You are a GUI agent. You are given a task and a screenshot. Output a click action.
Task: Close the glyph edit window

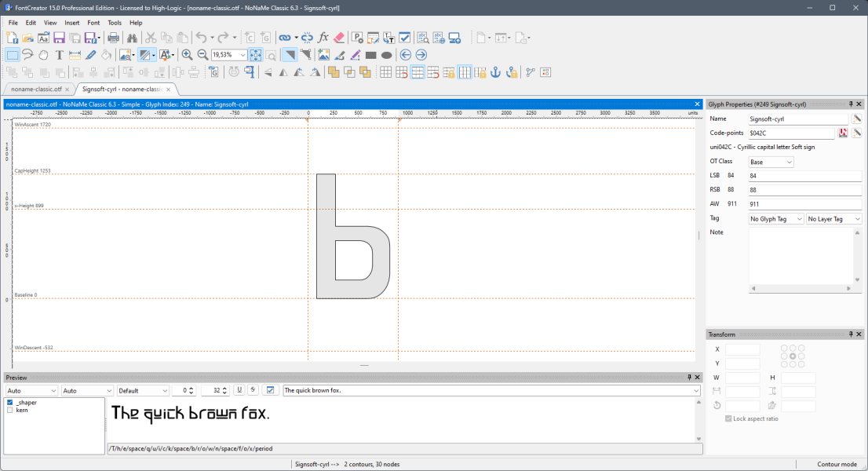click(x=698, y=104)
